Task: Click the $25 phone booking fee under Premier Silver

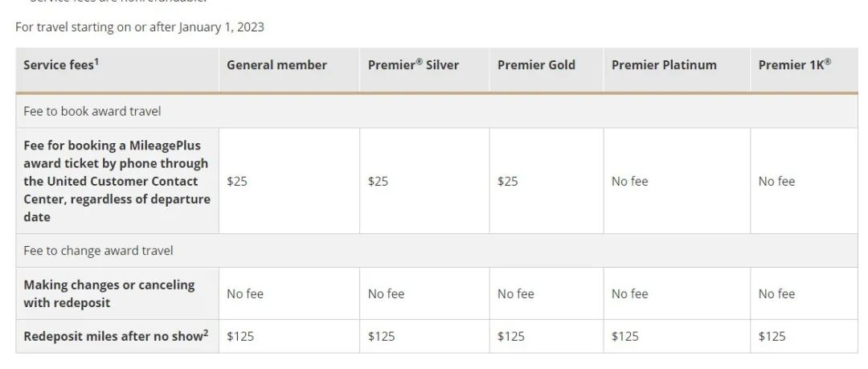Action: (x=378, y=182)
